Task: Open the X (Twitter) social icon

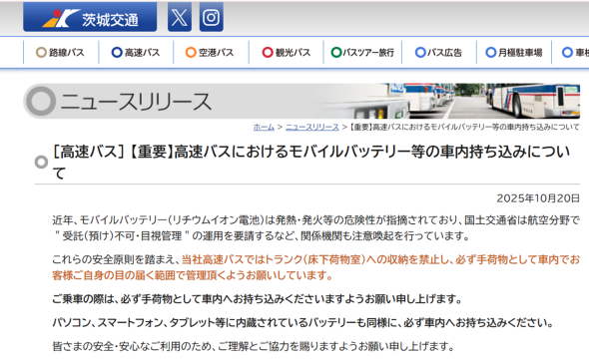Action: (180, 17)
